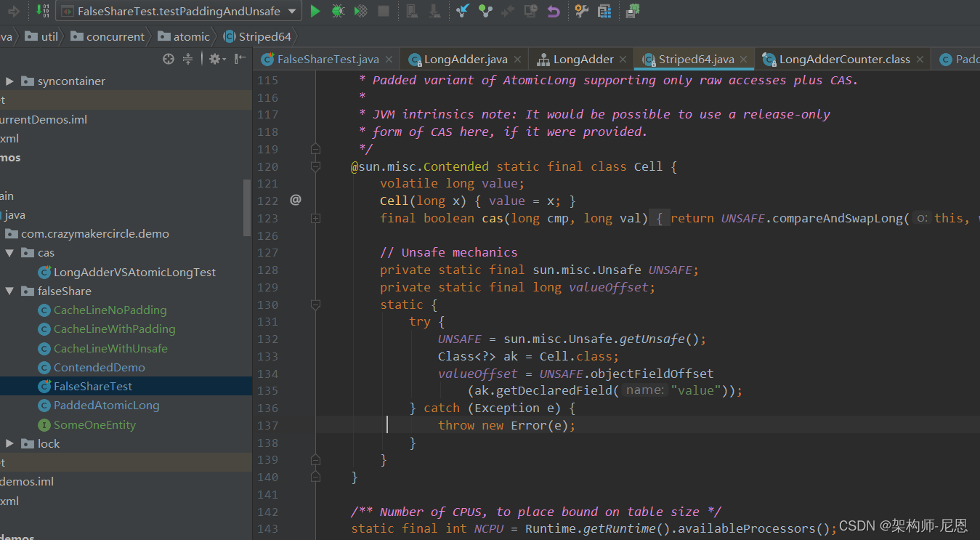Close the FalseShareTest.java tab

(389, 60)
